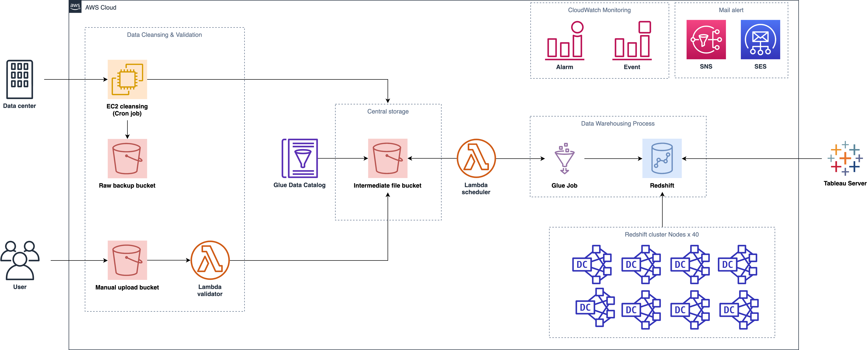Screen dimensions: 868x350
Task: Click the 'AWS Cloud' title text
Action: click(101, 7)
